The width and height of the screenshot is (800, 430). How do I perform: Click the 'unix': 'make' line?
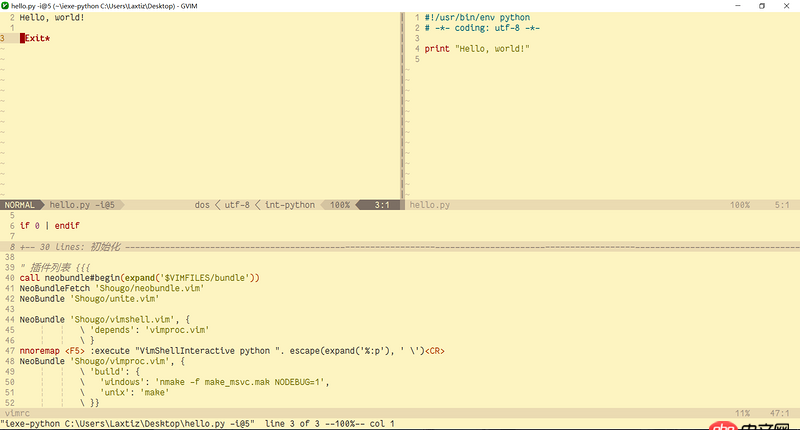124,393
